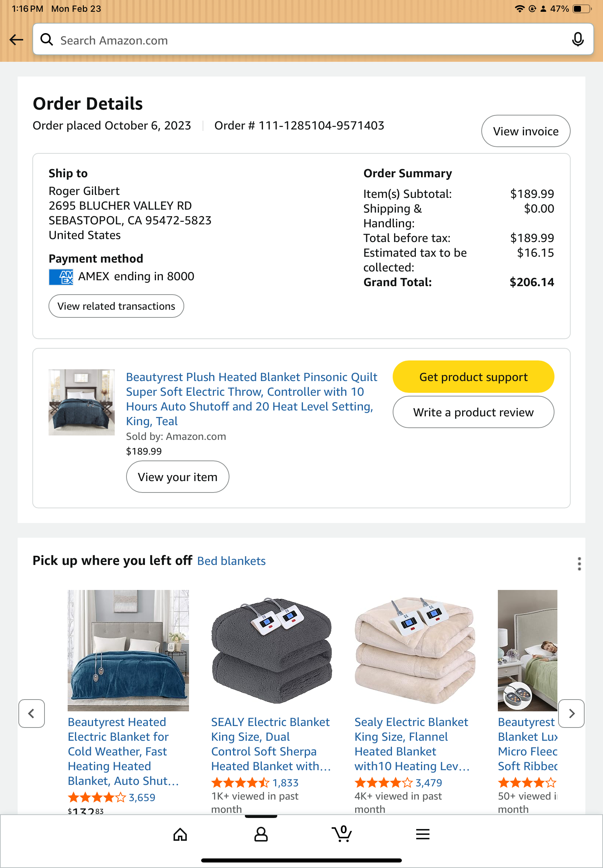Show next items in blanket carousel
This screenshot has width=603, height=868.
[x=571, y=713]
